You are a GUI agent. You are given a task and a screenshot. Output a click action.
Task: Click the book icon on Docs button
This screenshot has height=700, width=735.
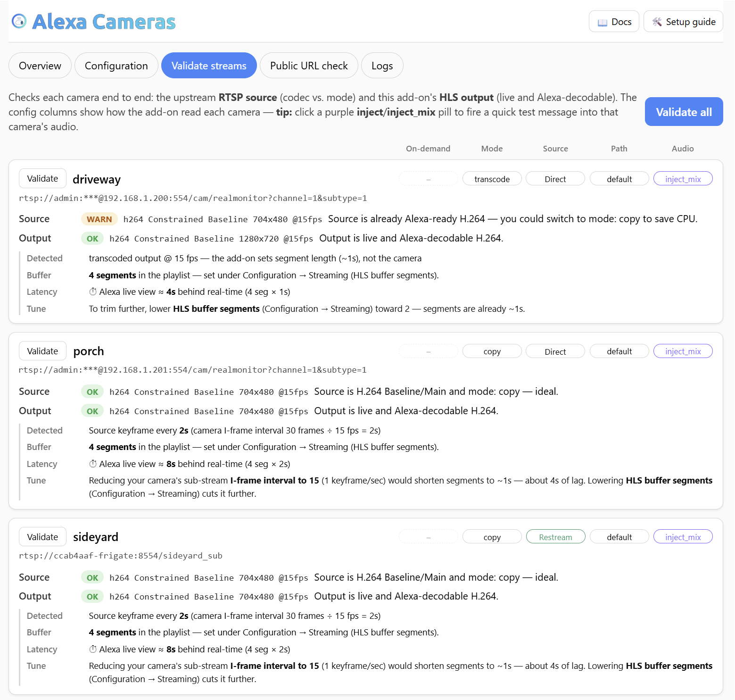(x=603, y=22)
